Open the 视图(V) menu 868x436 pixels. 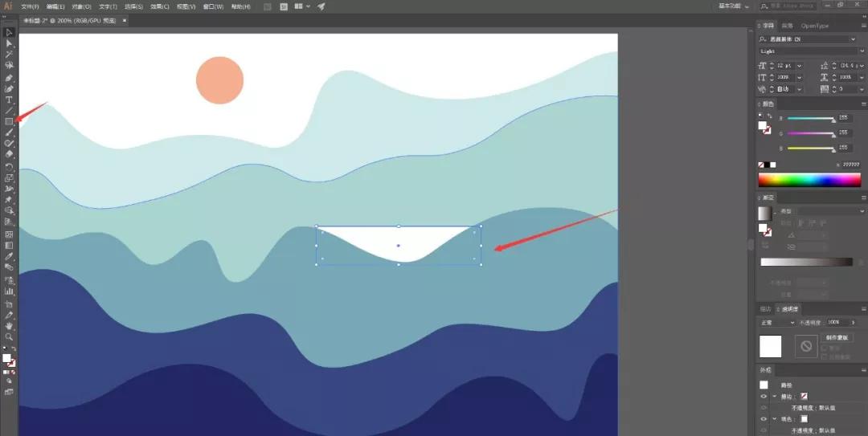tap(186, 6)
